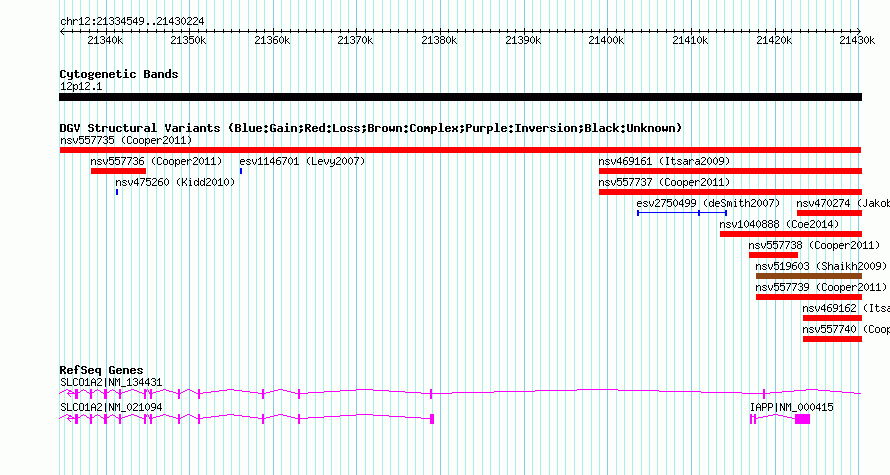This screenshot has height=475, width=890.
Task: Click the DGV Structural Variants track title
Action: (371, 128)
